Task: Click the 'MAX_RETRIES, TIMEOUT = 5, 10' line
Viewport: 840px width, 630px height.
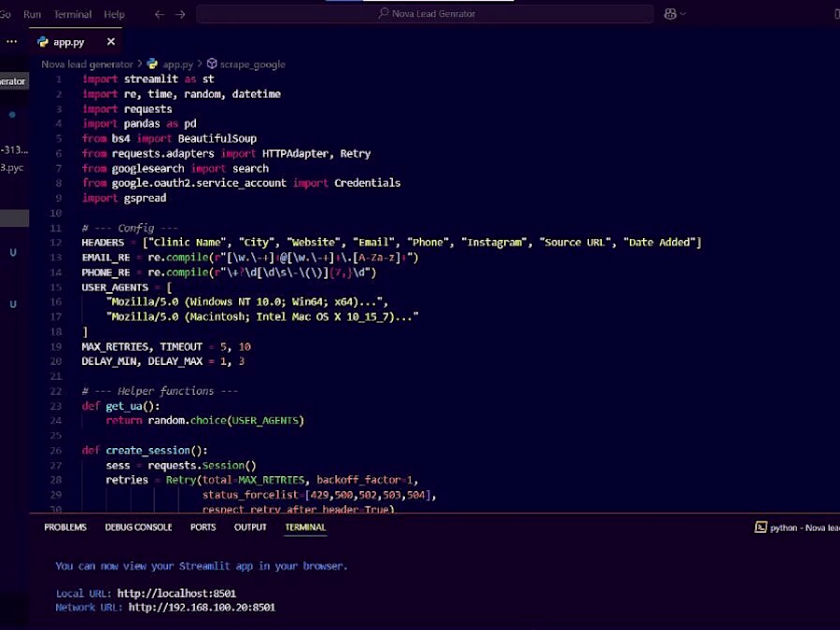Action: 166,346
